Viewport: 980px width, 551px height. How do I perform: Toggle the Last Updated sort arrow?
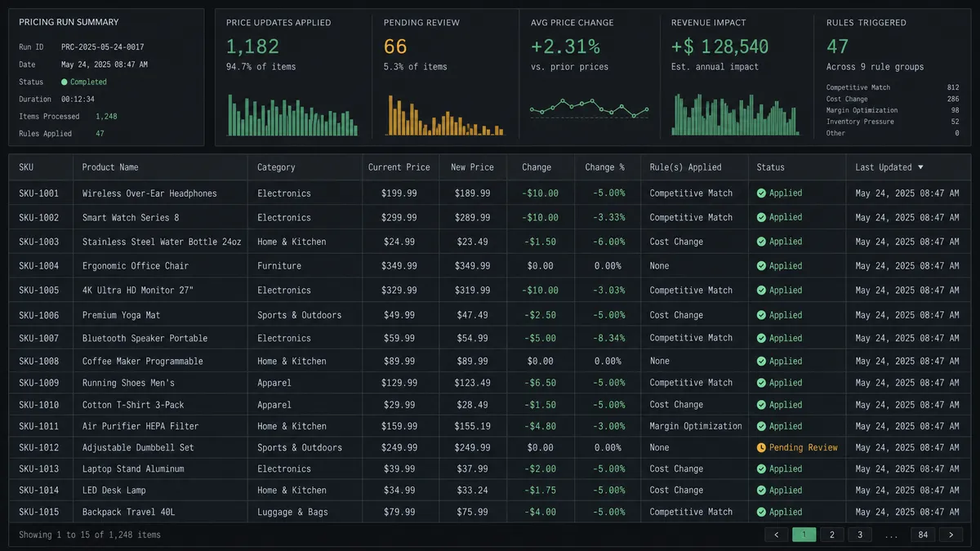pos(921,167)
